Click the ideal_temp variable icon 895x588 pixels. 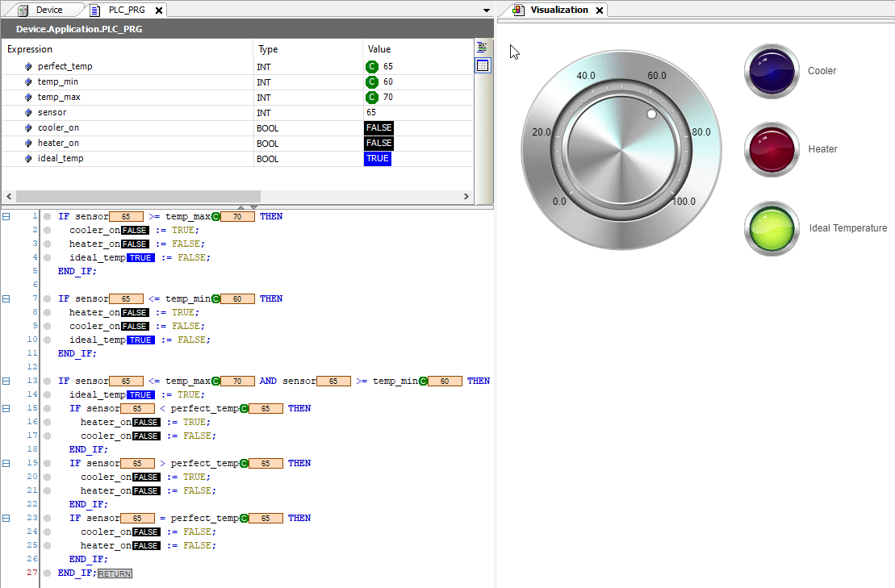28,159
